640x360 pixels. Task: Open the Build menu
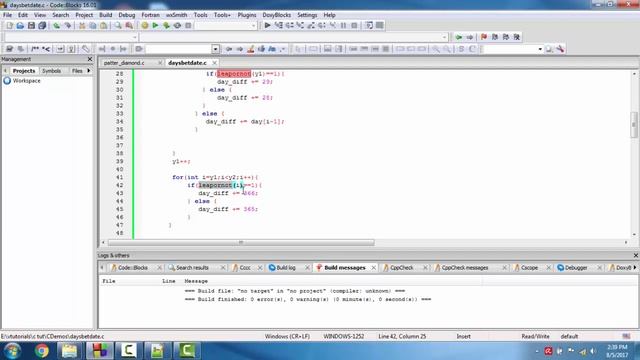(x=105, y=15)
